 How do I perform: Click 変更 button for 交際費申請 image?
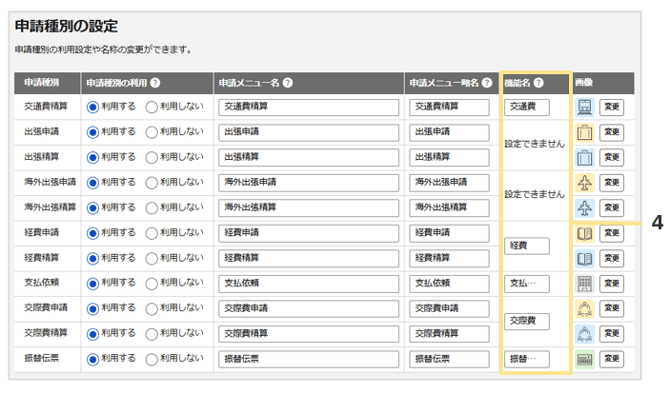(611, 309)
